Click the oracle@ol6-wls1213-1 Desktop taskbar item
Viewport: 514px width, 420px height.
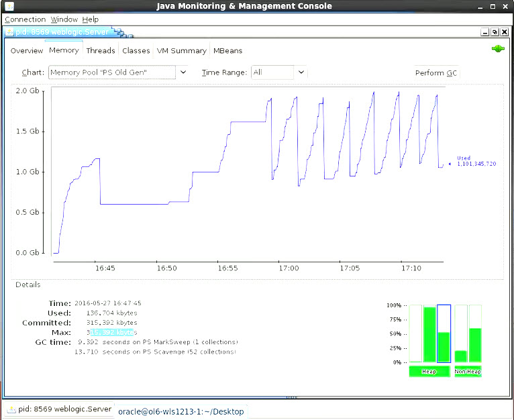181,411
